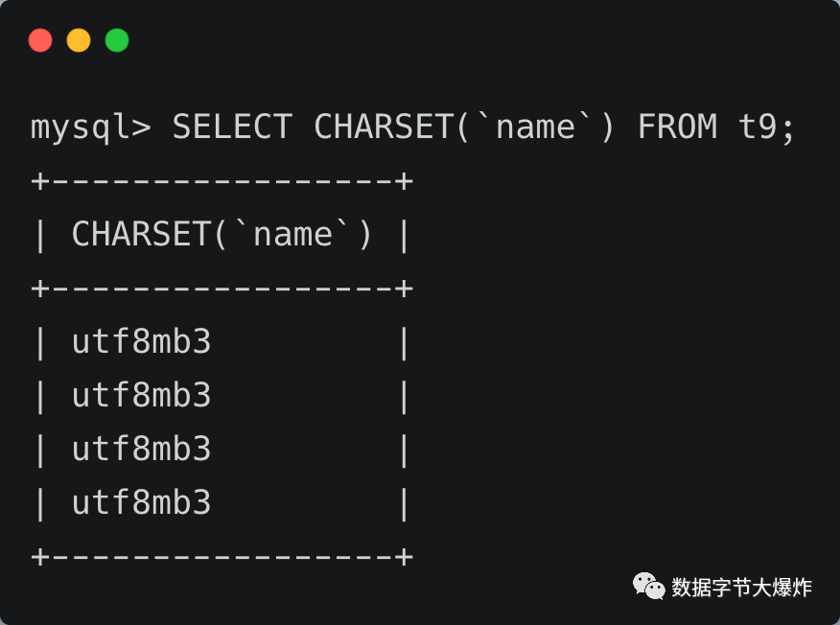The height and width of the screenshot is (625, 840).
Task: Select the SELECT keyword in query
Action: pyautogui.click(x=232, y=127)
